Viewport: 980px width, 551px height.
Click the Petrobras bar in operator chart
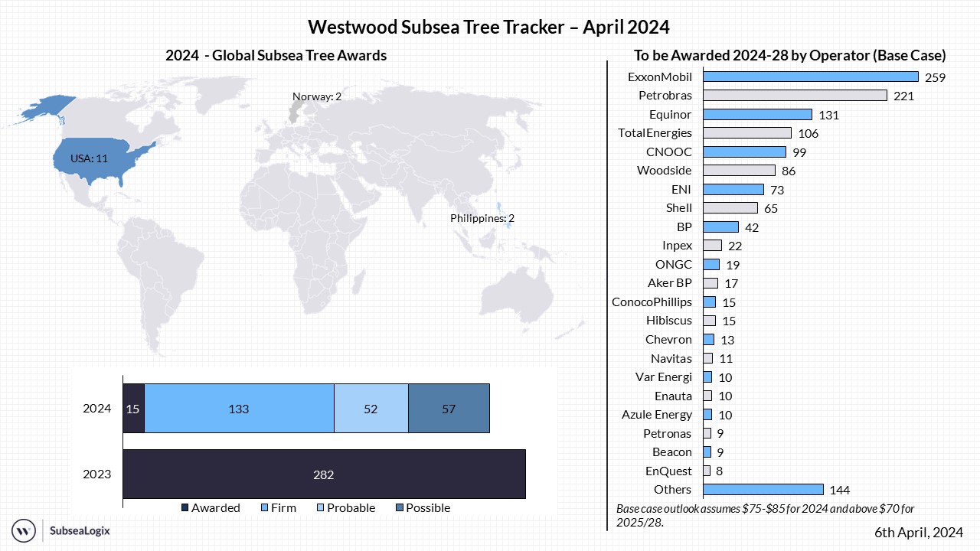tap(795, 96)
